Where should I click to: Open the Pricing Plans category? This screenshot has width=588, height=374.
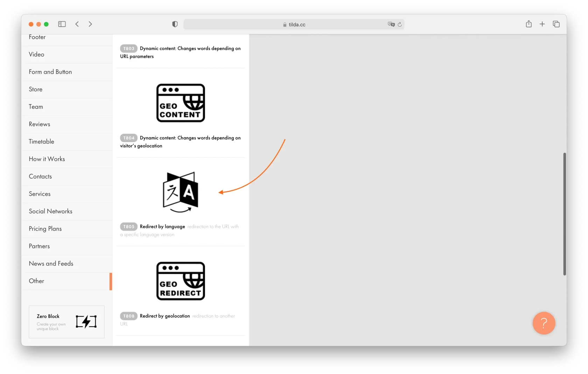(x=45, y=229)
